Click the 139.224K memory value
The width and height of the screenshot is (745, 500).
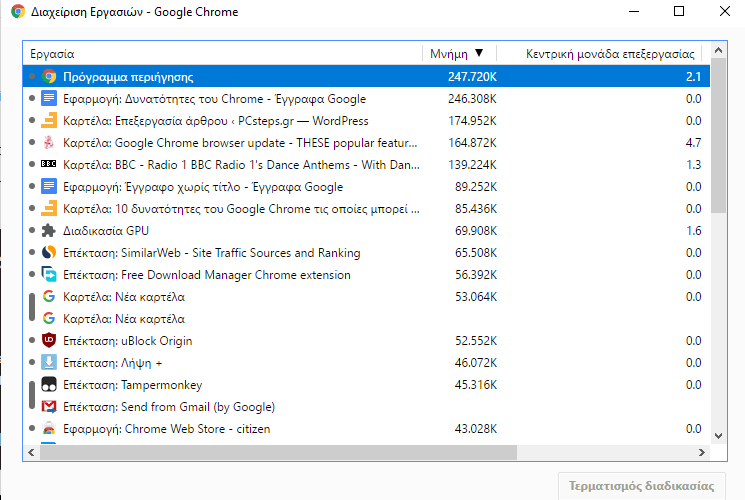[x=472, y=164]
